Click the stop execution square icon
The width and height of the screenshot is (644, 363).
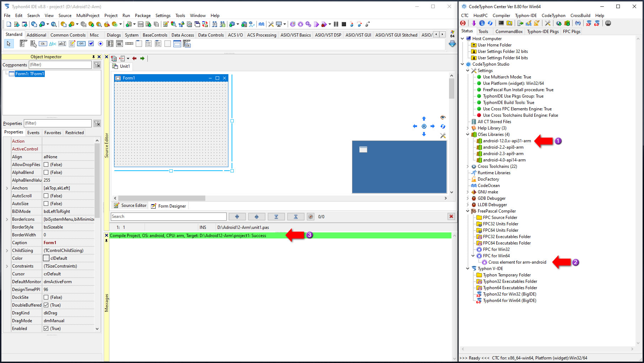click(344, 24)
